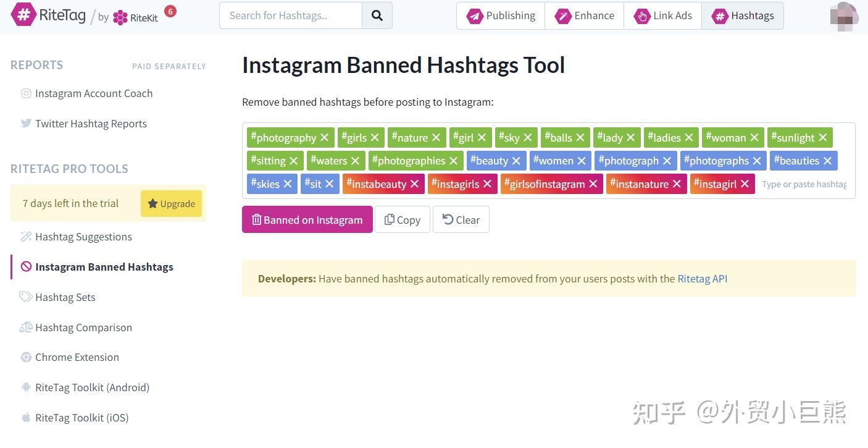
Task: Delete the #girlsofinstagram tag
Action: point(593,184)
